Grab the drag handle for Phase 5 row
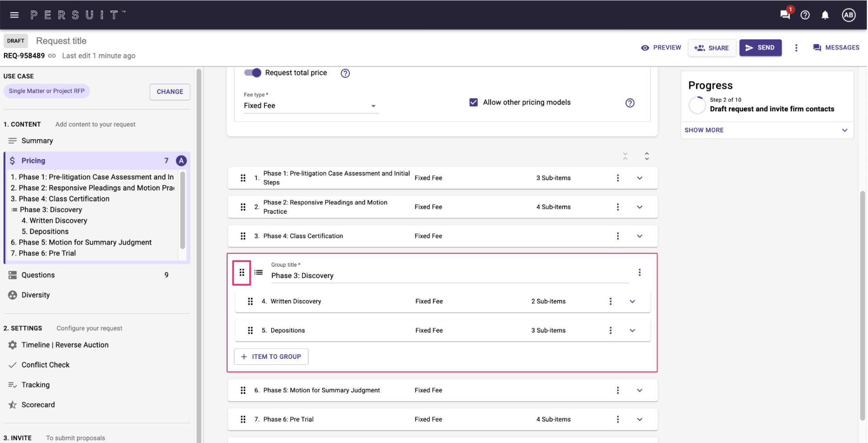868x443 pixels. tap(243, 390)
